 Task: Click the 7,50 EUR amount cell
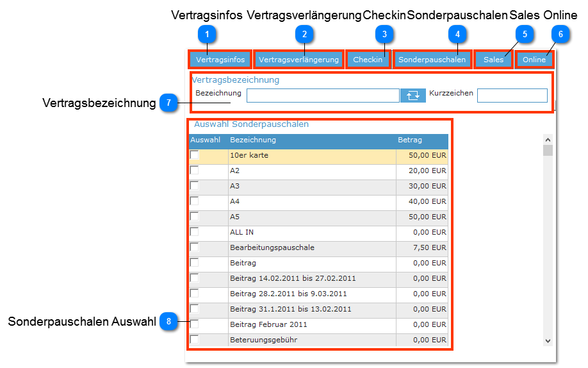coord(422,248)
